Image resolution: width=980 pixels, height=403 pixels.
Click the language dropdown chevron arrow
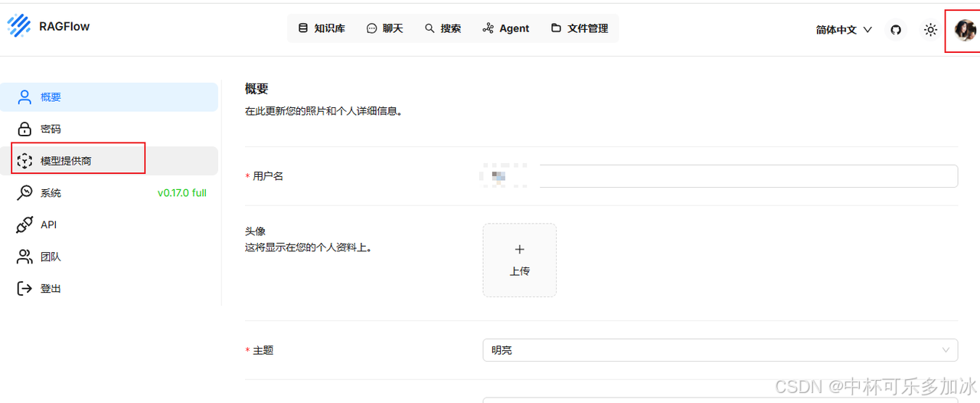pos(867,30)
